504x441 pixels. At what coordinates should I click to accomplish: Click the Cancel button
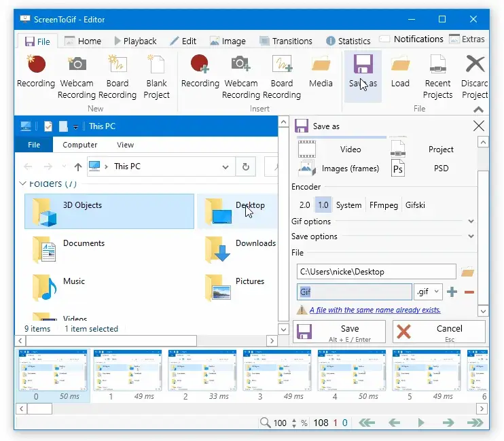[x=439, y=332]
